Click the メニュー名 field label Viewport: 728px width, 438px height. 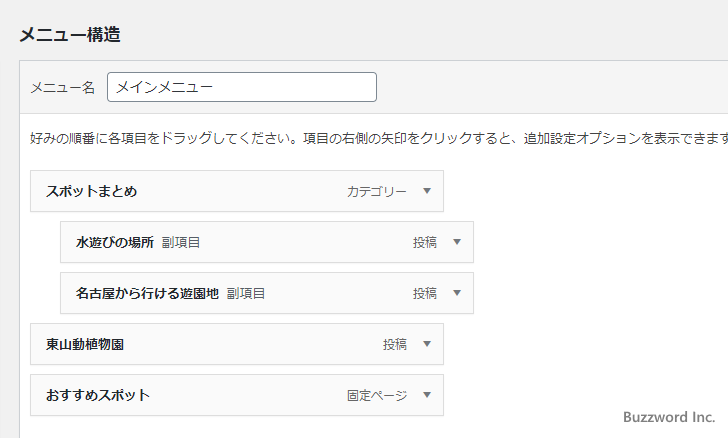point(62,88)
